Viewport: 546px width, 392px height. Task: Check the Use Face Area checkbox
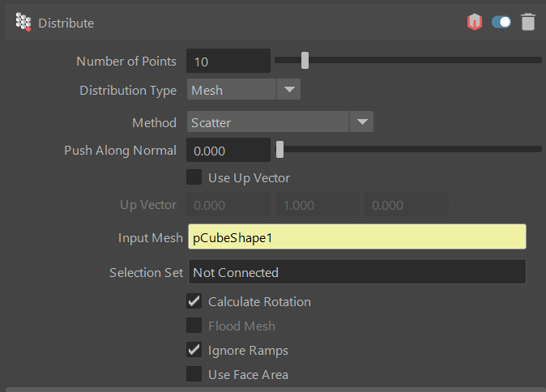click(194, 374)
